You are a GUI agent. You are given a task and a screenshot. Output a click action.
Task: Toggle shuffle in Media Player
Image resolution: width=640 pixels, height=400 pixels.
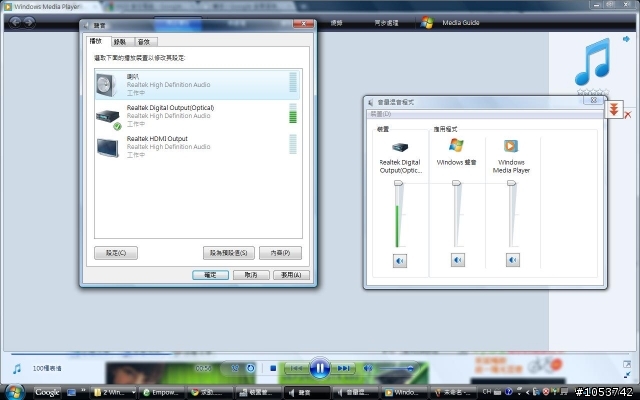235,368
